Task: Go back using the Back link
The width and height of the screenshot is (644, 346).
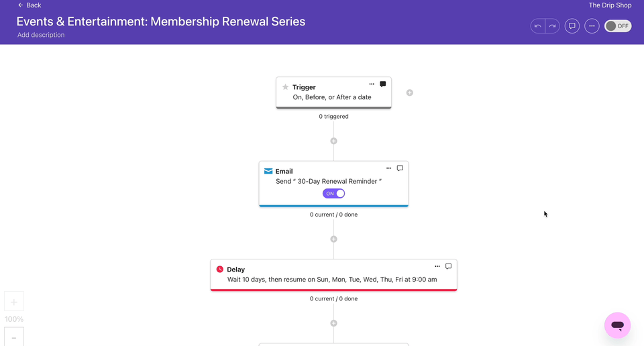Action: [x=30, y=5]
